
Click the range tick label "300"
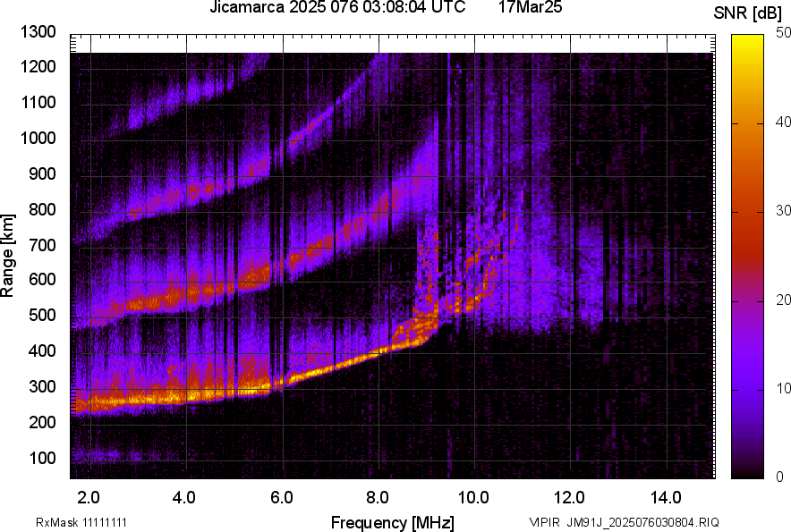(x=42, y=387)
